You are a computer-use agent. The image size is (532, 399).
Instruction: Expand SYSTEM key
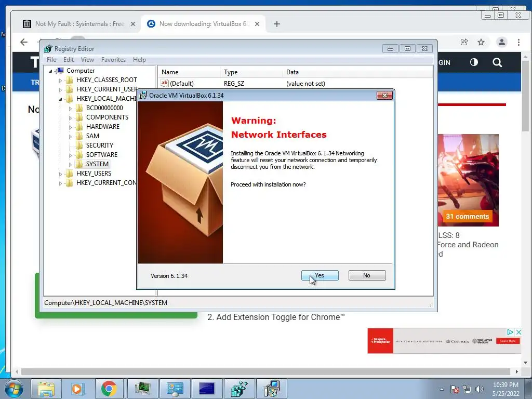click(70, 165)
